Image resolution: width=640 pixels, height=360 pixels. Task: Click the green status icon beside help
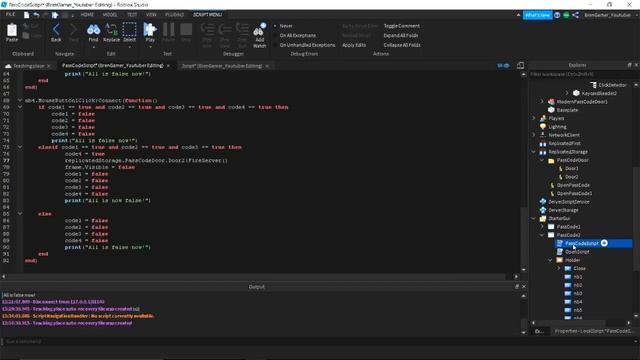(566, 15)
